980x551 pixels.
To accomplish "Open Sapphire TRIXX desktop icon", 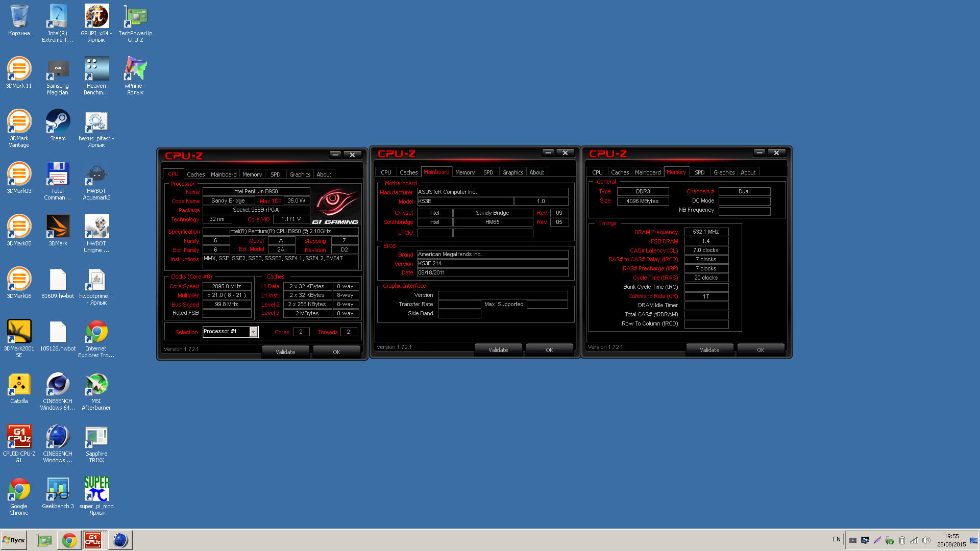I will coord(96,443).
